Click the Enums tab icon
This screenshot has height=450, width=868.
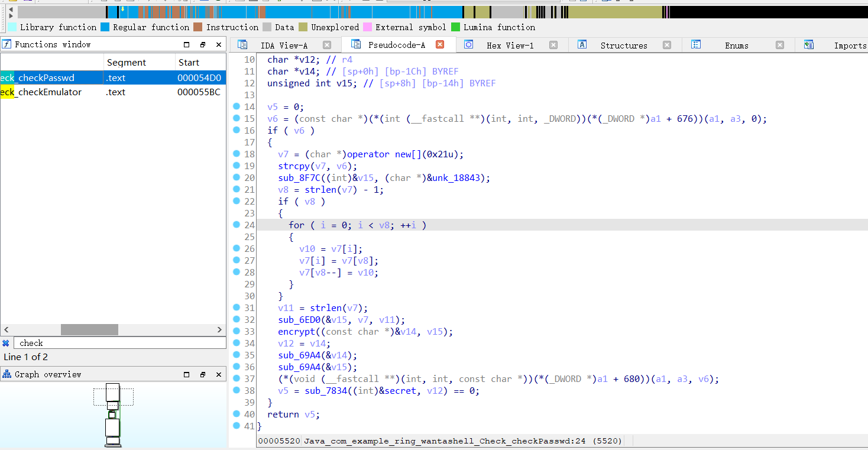pos(696,45)
